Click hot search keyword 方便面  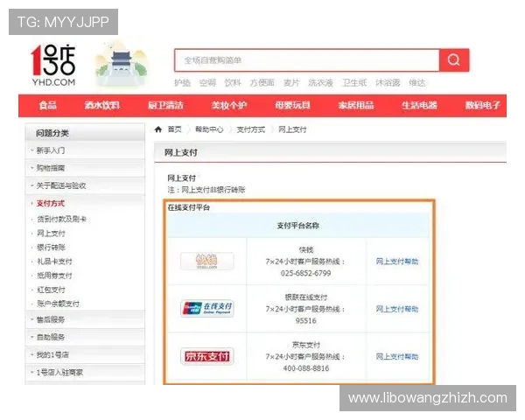click(262, 83)
